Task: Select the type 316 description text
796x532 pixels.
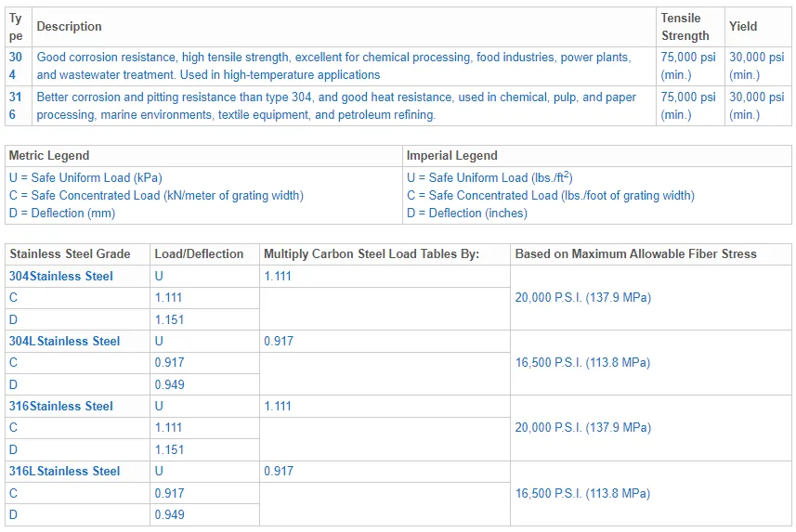Action: [336, 106]
